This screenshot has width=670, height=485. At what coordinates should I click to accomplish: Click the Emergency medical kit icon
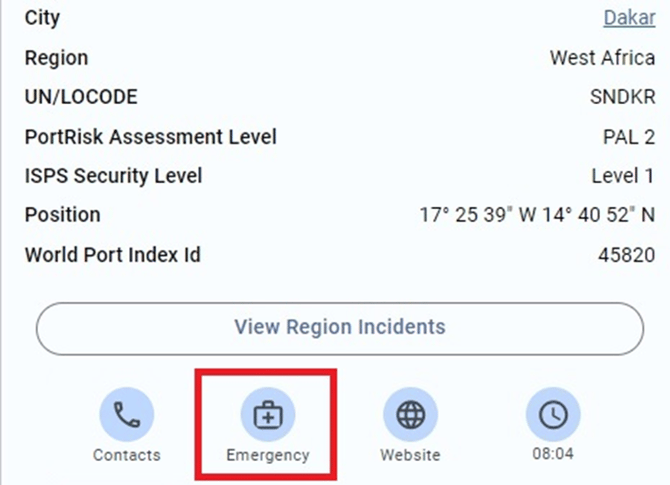(x=268, y=415)
